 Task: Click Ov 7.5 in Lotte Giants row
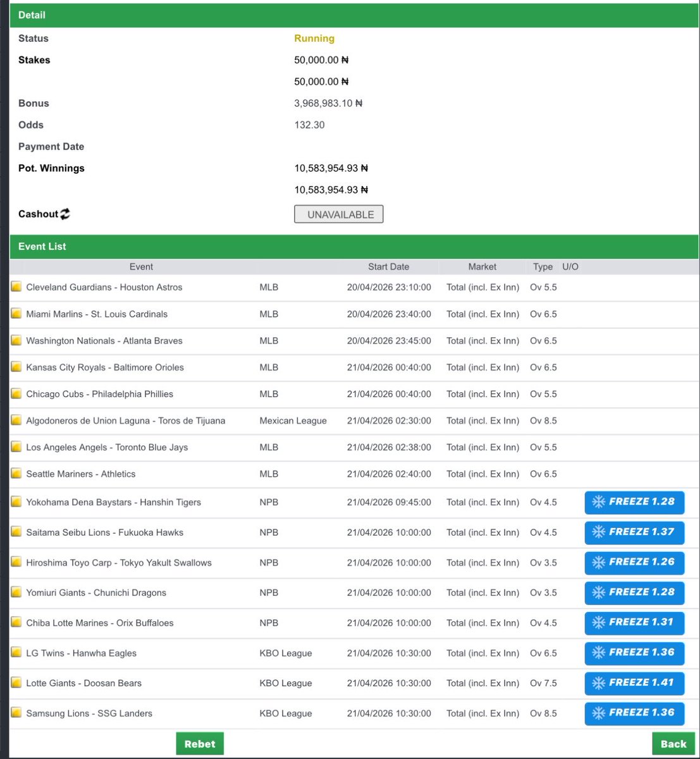point(543,683)
